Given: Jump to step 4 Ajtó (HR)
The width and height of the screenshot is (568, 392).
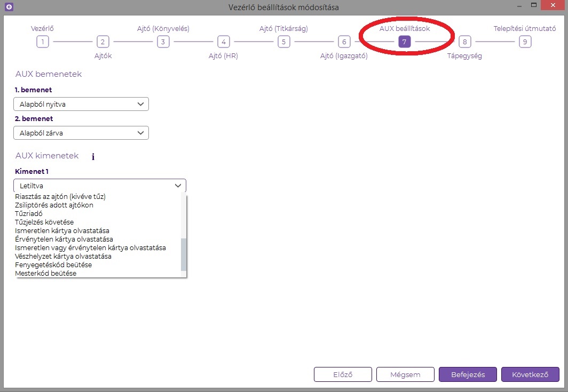Looking at the screenshot, I should point(224,42).
